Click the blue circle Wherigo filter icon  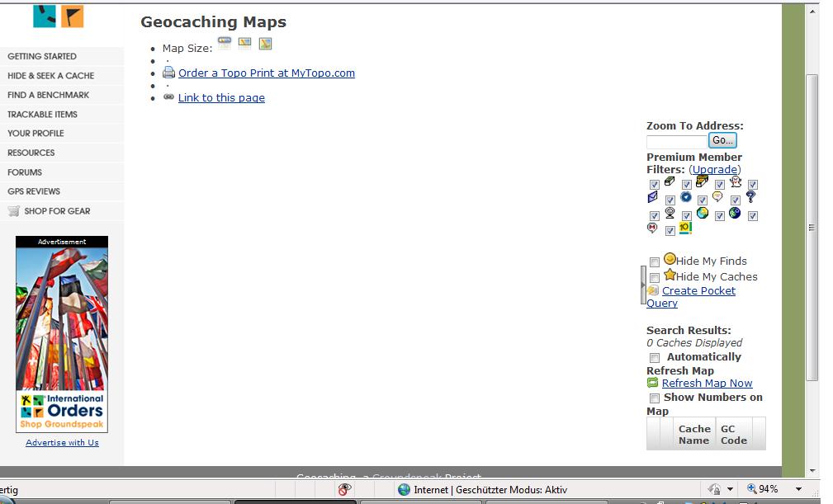(x=686, y=197)
